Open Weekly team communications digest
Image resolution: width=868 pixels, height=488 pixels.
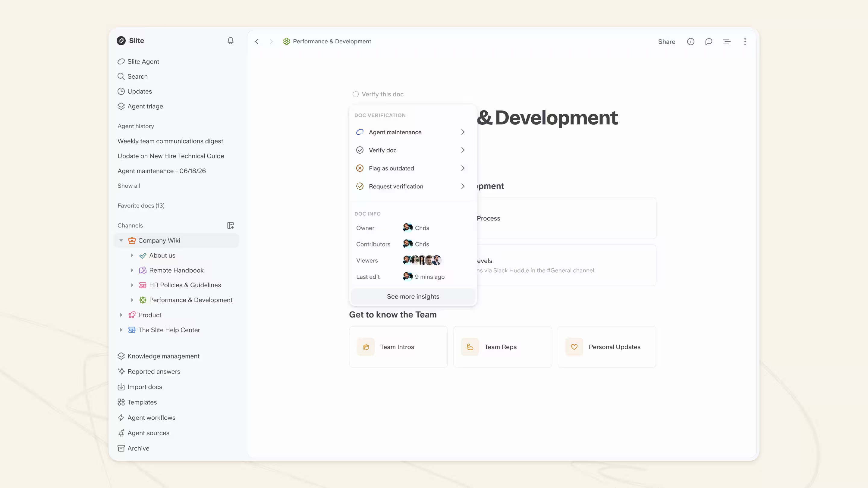coord(170,141)
